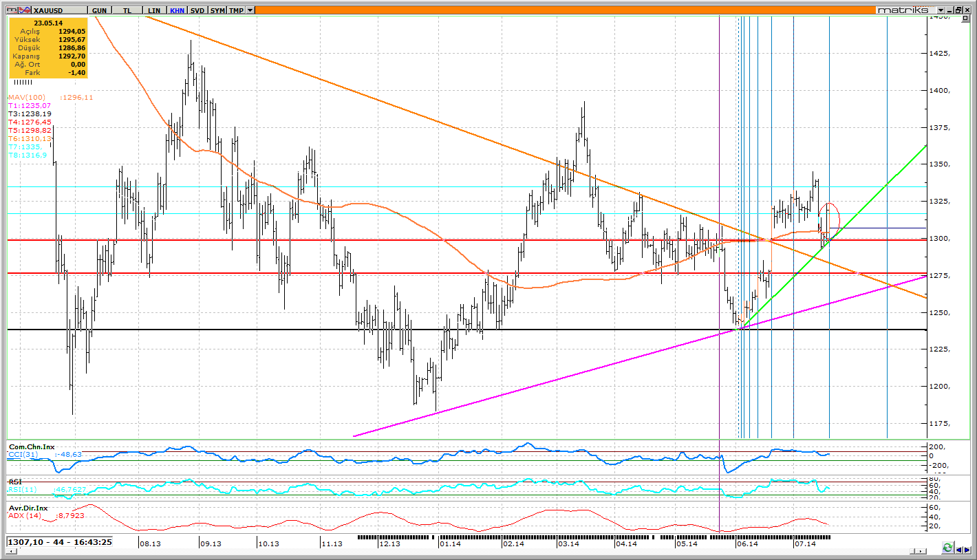Switch currency to TL

click(127, 10)
